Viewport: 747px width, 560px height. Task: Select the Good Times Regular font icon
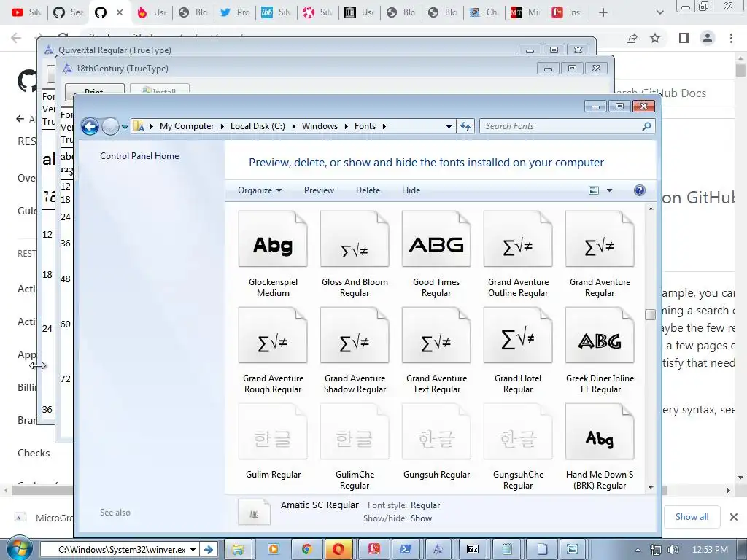(436, 239)
